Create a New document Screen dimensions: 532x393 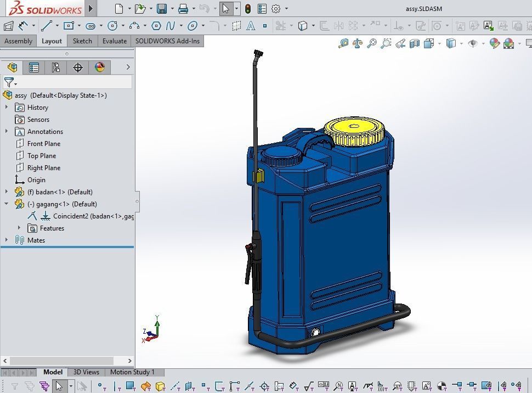(118, 8)
